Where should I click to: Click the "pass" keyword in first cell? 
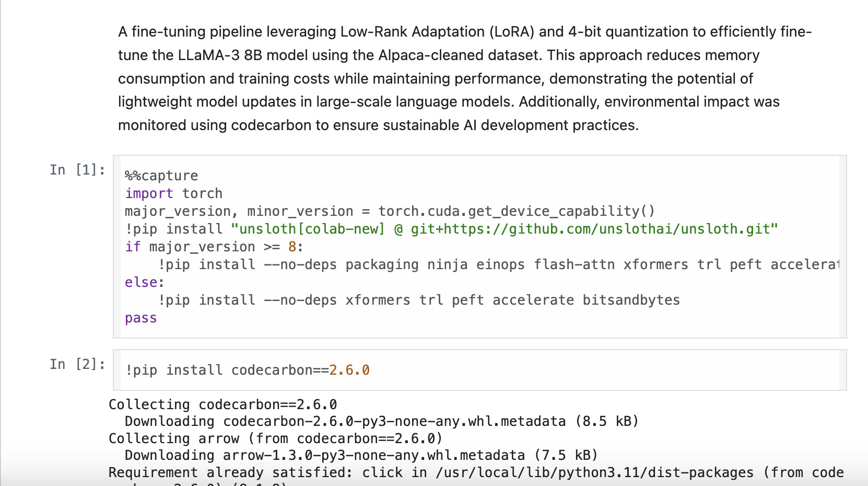click(x=140, y=318)
